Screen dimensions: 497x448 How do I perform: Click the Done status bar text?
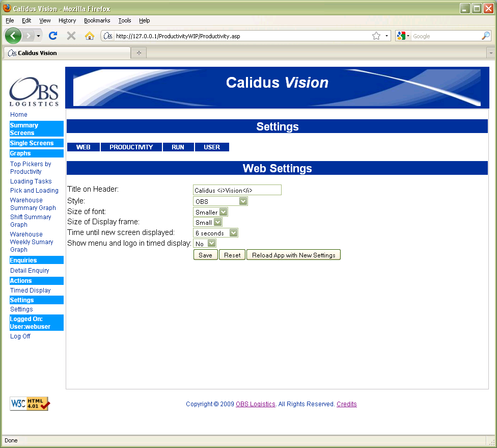(x=11, y=440)
